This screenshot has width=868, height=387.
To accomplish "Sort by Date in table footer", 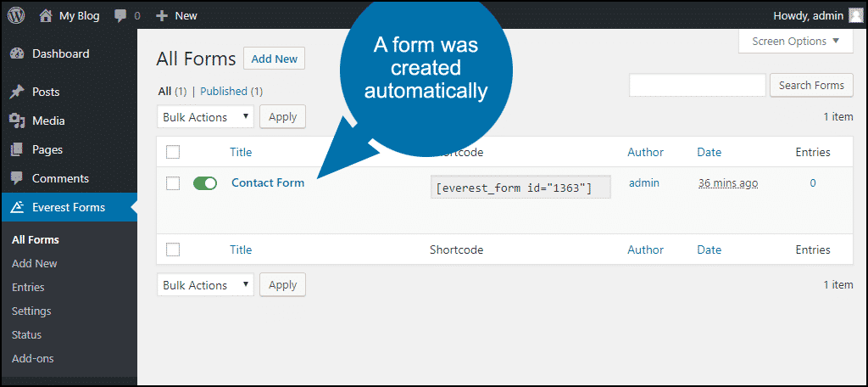I will pos(709,250).
